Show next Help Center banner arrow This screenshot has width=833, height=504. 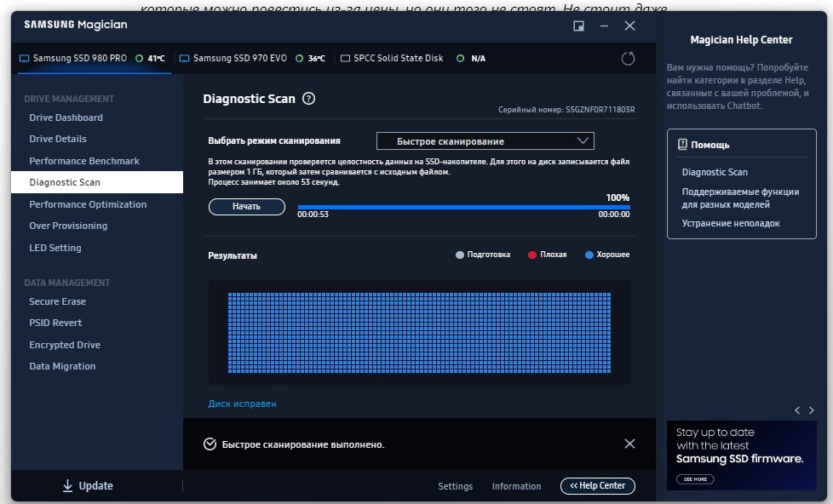(811, 410)
